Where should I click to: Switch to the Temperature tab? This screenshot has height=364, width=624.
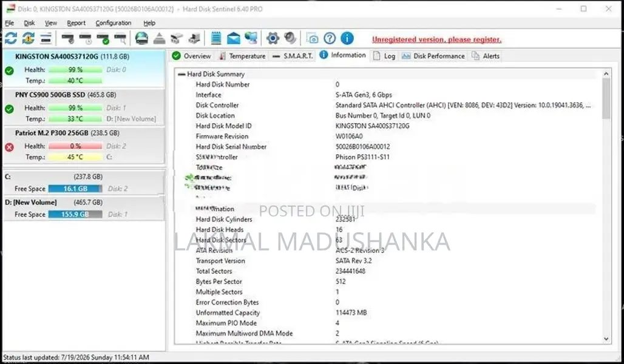(x=242, y=56)
